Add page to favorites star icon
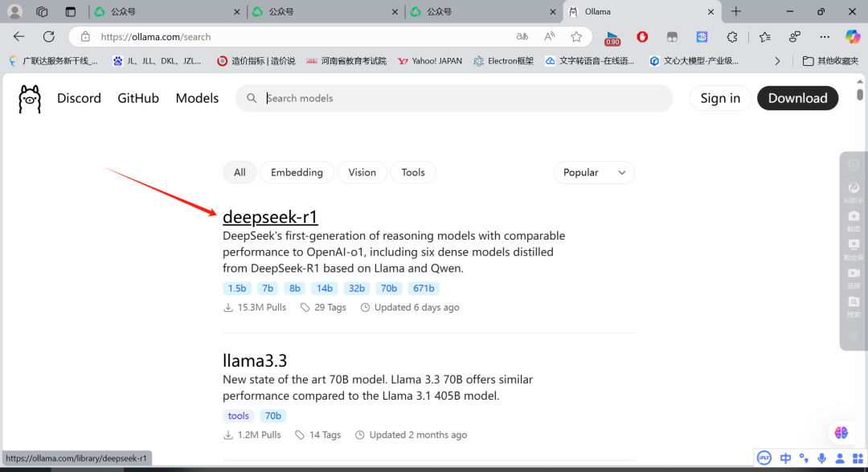This screenshot has width=868, height=472. (576, 36)
